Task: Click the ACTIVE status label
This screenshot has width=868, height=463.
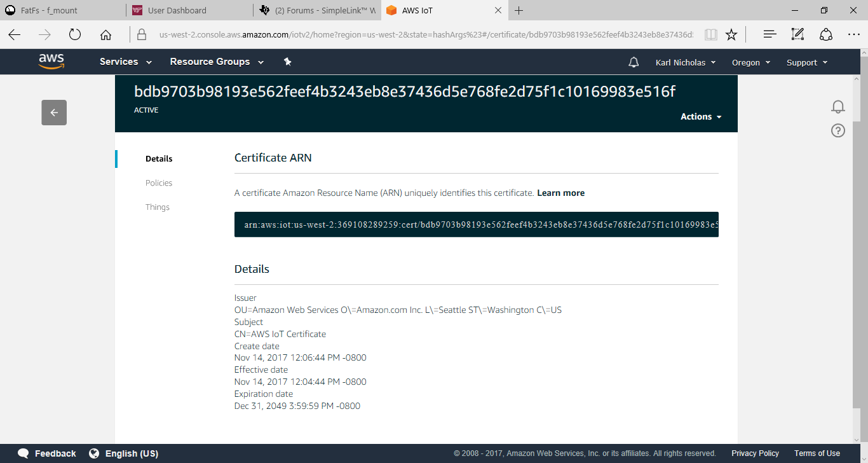Action: click(x=146, y=110)
